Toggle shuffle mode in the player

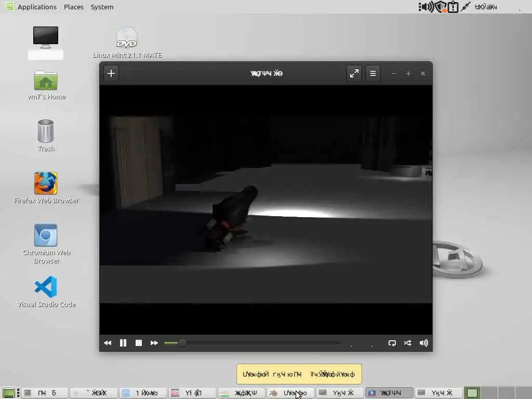[x=408, y=343]
